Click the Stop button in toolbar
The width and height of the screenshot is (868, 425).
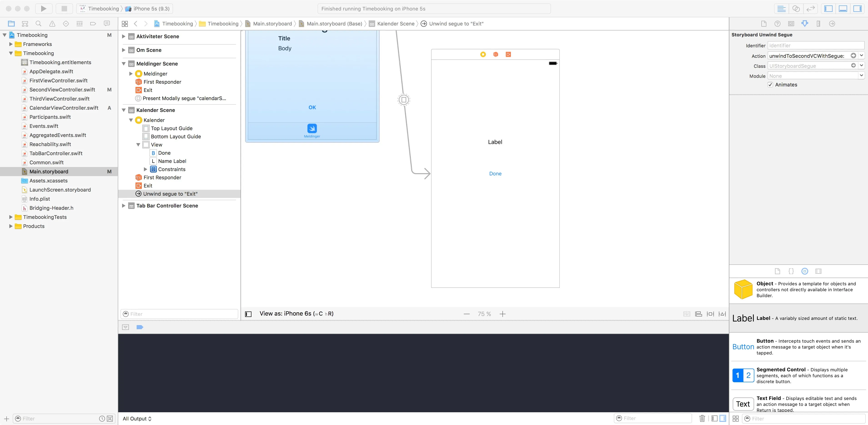64,8
